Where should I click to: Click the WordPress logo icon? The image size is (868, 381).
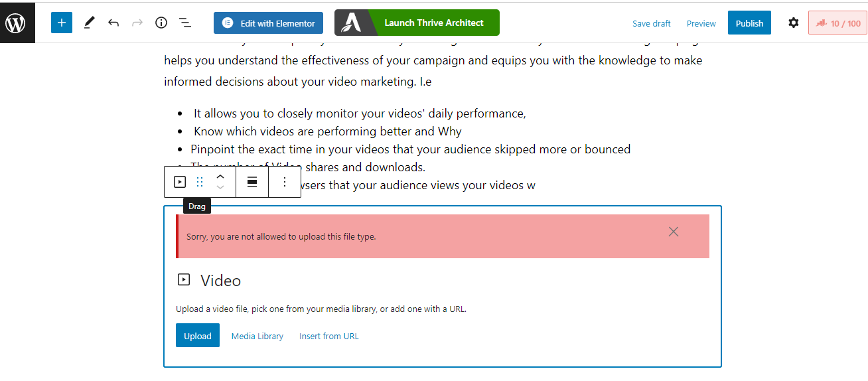tap(15, 23)
